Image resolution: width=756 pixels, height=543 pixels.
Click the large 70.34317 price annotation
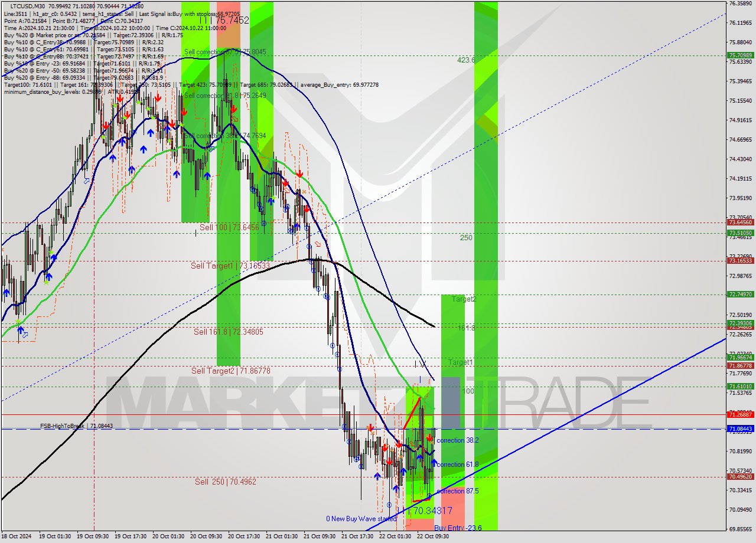pos(432,511)
